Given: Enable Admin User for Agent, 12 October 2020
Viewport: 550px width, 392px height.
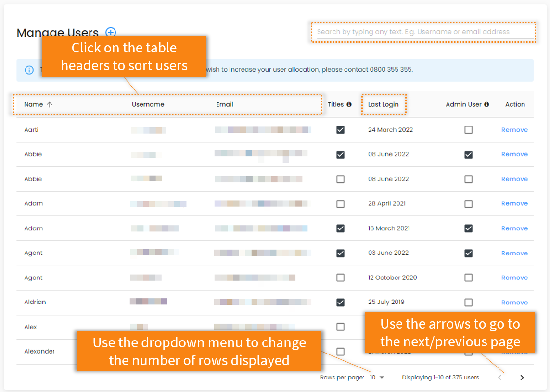Looking at the screenshot, I should coord(468,278).
